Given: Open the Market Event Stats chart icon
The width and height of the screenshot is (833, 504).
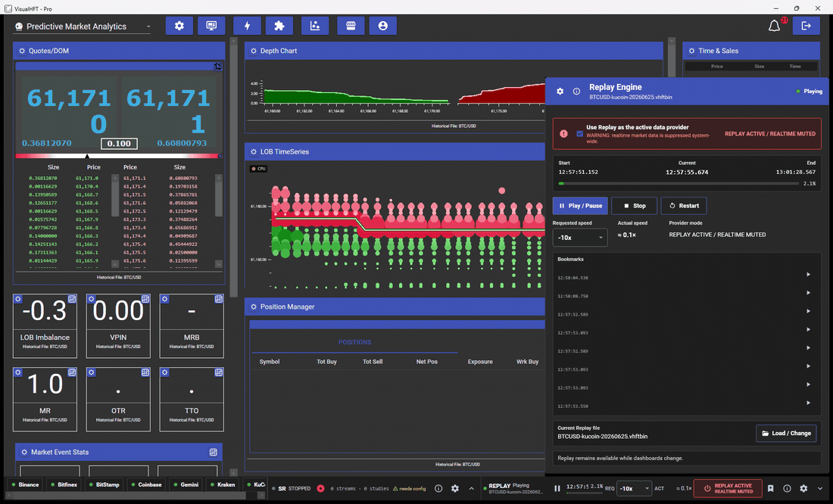Looking at the screenshot, I should 213,453.
